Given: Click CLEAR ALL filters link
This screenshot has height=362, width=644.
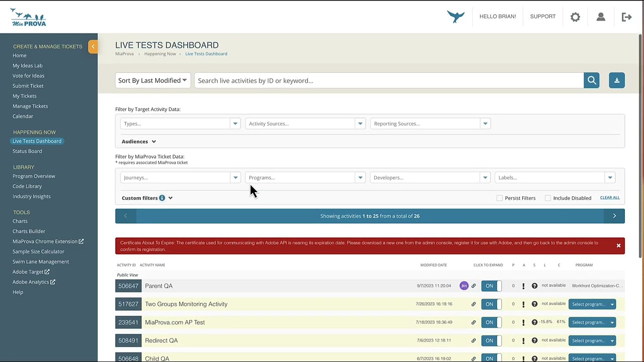Looking at the screenshot, I should pyautogui.click(x=610, y=198).
